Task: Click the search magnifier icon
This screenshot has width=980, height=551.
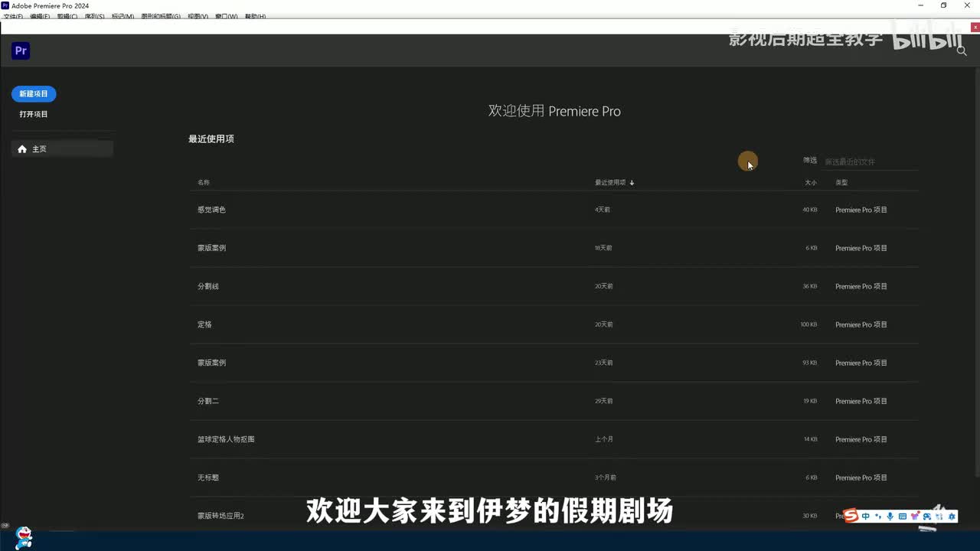Action: 962,51
